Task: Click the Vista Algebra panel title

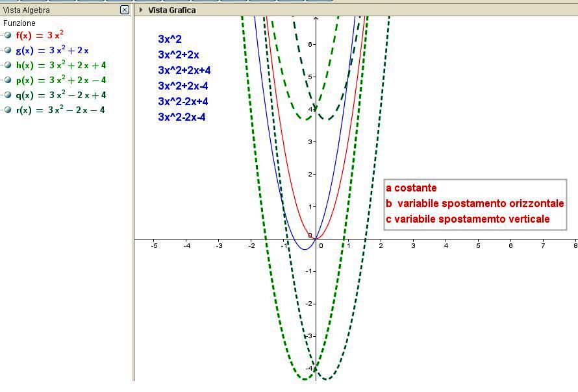Action: click(x=26, y=10)
